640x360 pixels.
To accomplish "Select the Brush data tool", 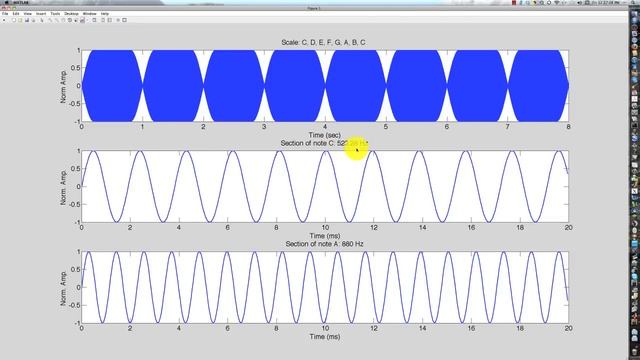I will point(82,20).
